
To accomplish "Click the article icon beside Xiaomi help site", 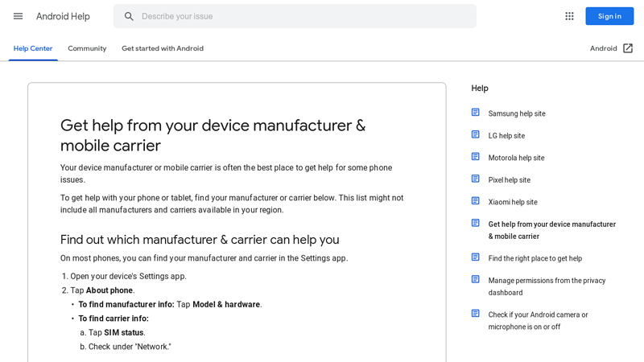I will click(x=475, y=201).
